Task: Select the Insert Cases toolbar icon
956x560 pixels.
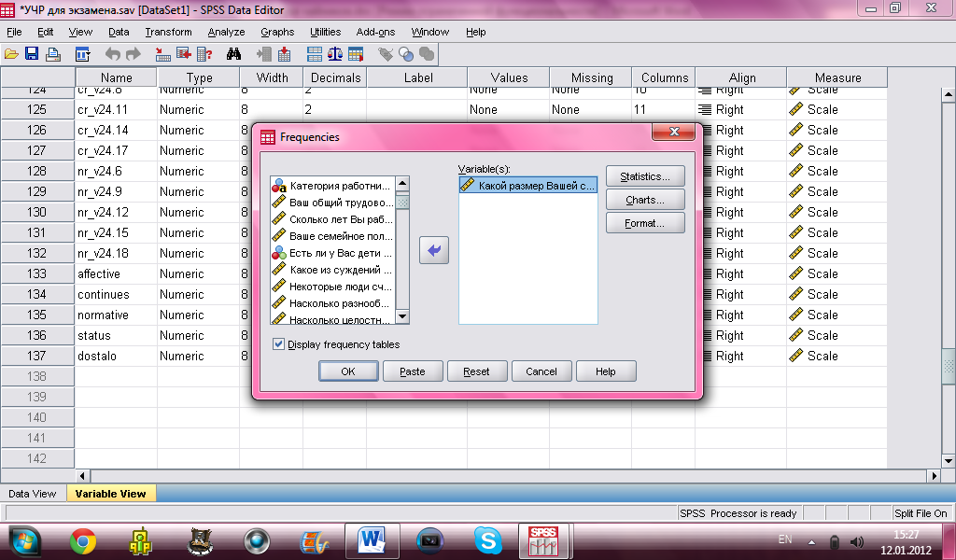Action: [264, 54]
